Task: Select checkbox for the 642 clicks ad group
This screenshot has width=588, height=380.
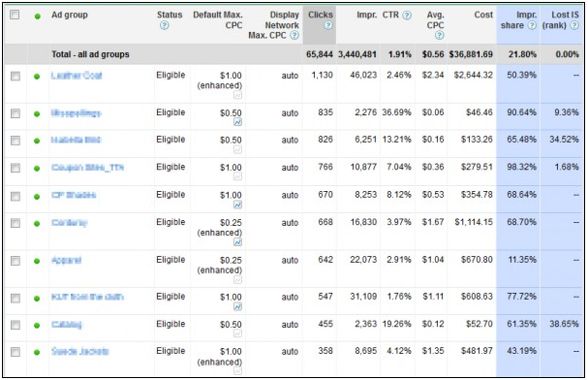Action: point(15,261)
